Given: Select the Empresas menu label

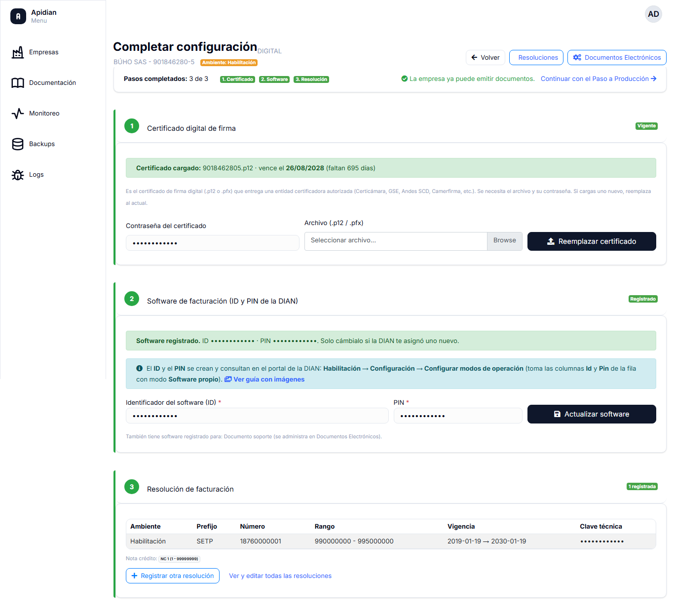Looking at the screenshot, I should point(44,52).
